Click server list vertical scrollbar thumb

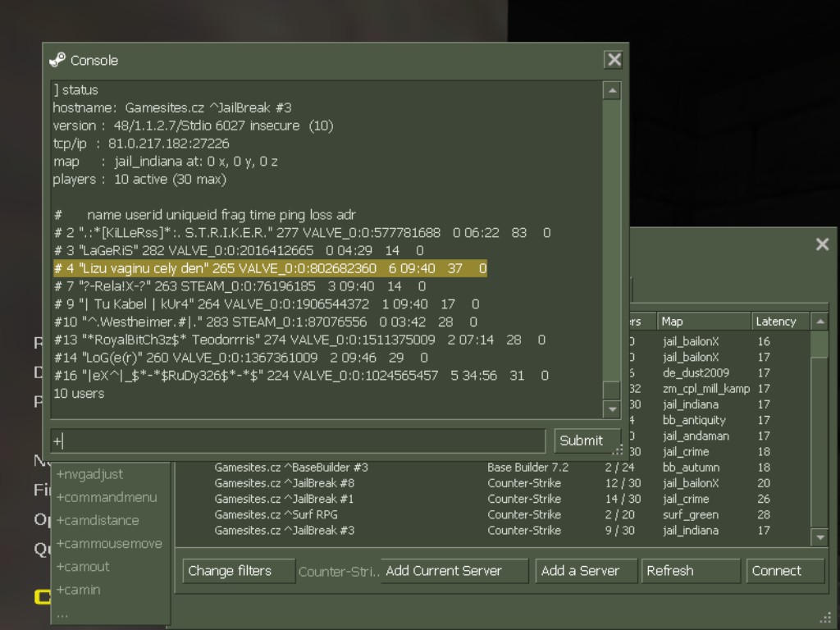coord(819,344)
